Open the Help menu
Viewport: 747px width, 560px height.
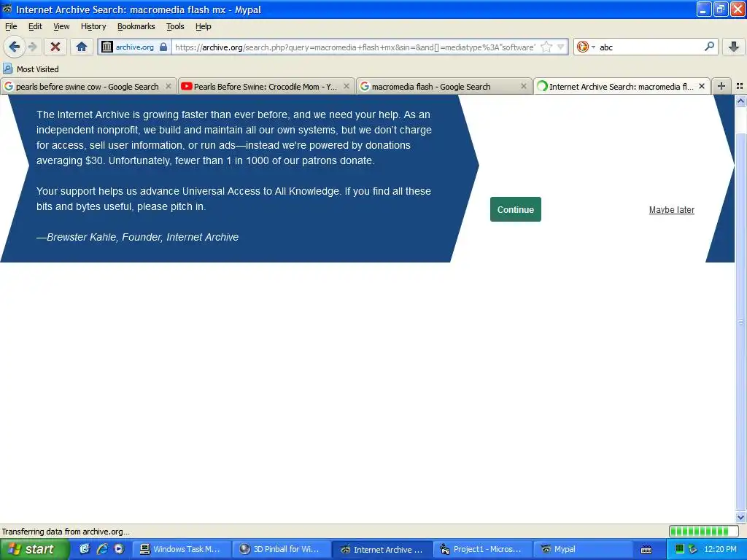(203, 26)
